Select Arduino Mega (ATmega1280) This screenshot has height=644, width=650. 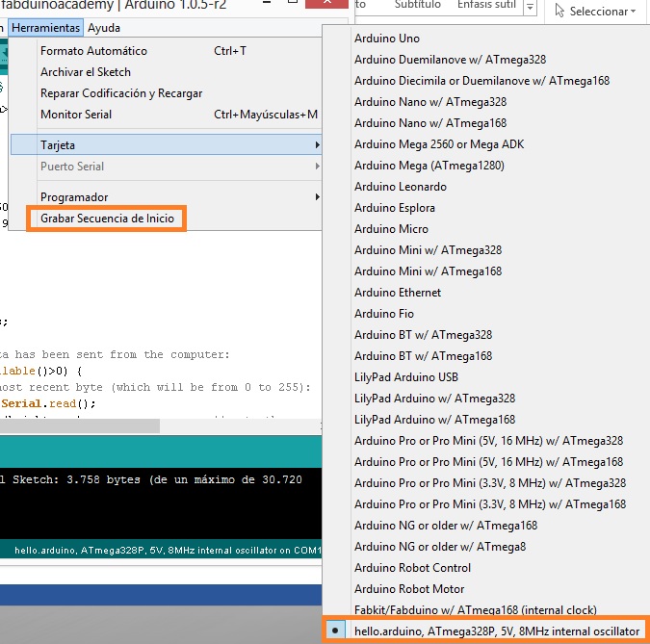485,166
